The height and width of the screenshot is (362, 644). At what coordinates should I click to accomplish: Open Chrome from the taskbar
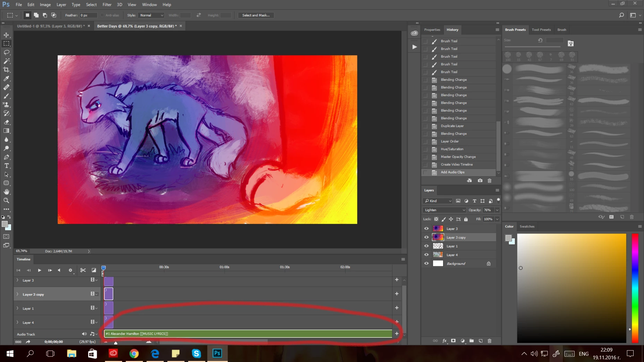134,353
